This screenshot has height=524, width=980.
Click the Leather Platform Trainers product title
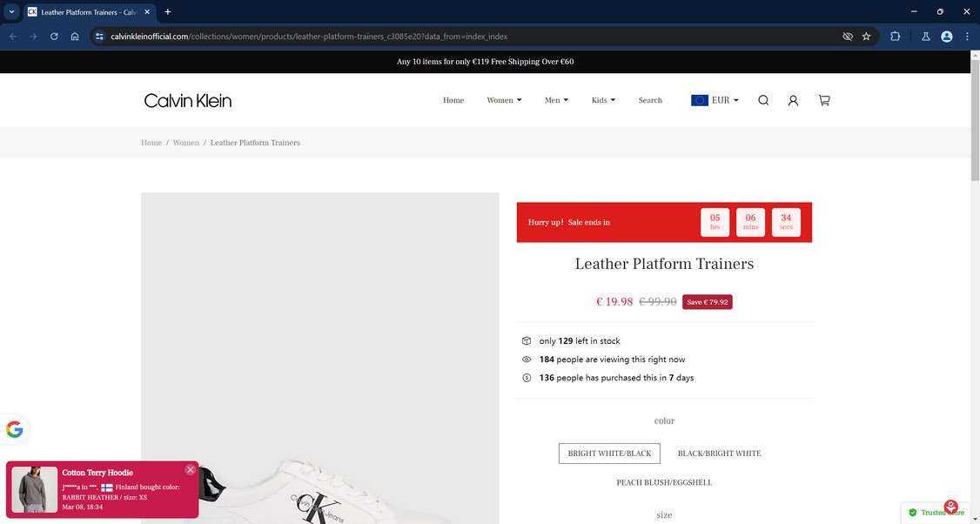coord(664,264)
